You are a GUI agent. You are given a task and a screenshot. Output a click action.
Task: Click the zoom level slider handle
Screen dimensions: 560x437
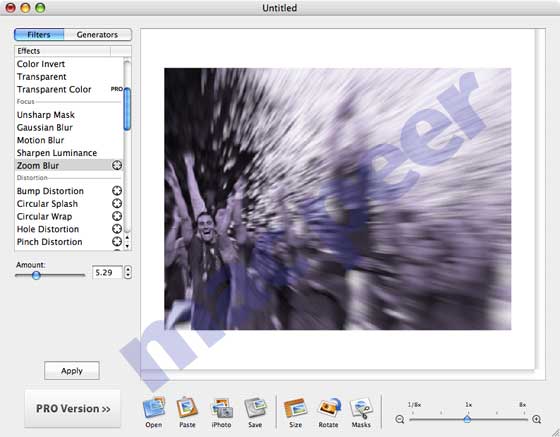coord(467,420)
